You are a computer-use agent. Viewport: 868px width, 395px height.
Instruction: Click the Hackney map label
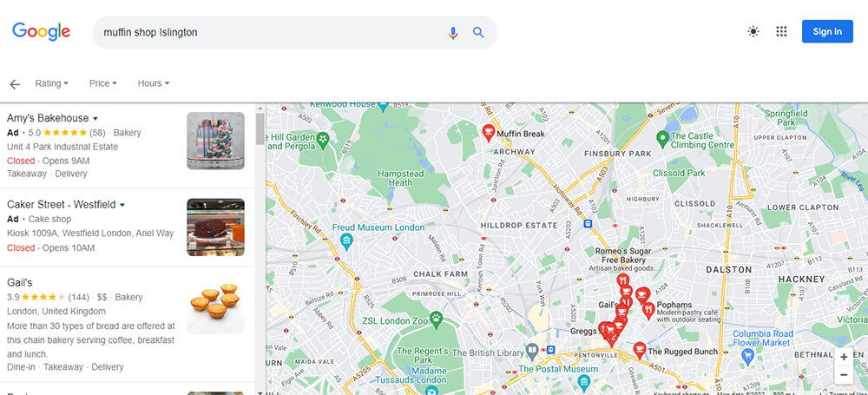(x=801, y=280)
